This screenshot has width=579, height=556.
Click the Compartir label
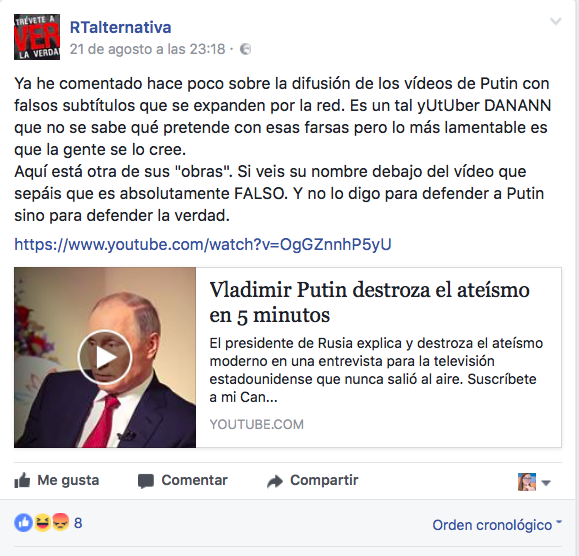click(324, 480)
